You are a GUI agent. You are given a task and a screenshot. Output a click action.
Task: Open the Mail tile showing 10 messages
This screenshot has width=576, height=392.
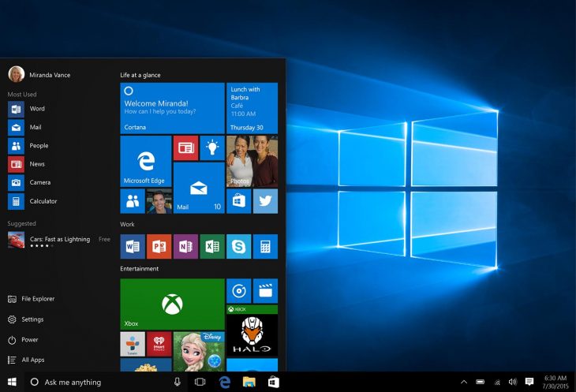click(x=199, y=188)
